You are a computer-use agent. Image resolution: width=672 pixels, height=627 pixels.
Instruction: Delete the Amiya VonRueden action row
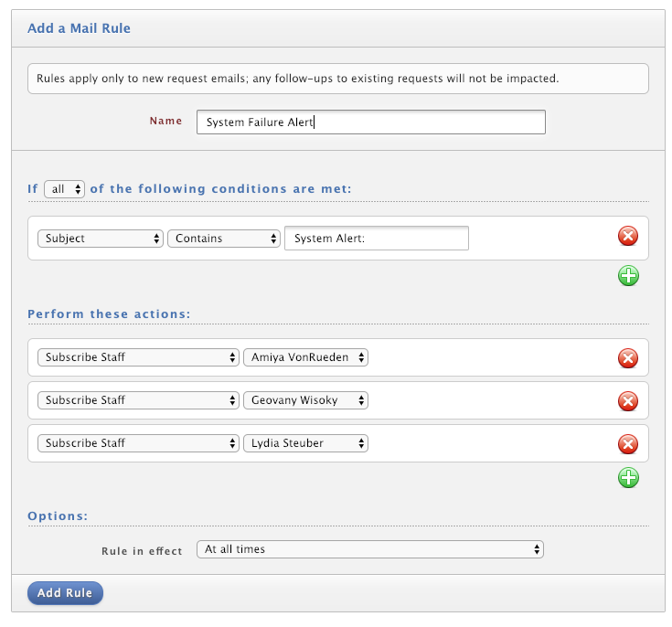(x=628, y=358)
